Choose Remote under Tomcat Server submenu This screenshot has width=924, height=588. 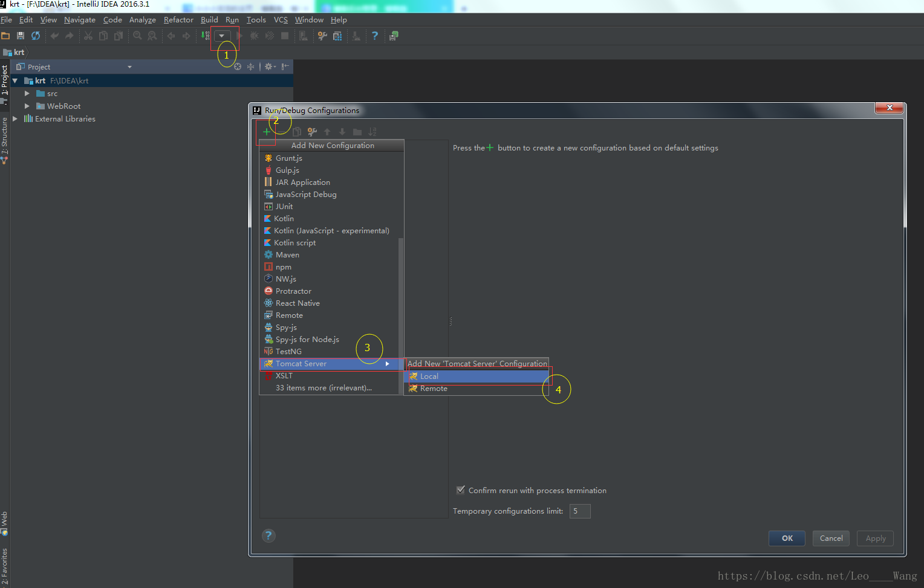(477, 389)
